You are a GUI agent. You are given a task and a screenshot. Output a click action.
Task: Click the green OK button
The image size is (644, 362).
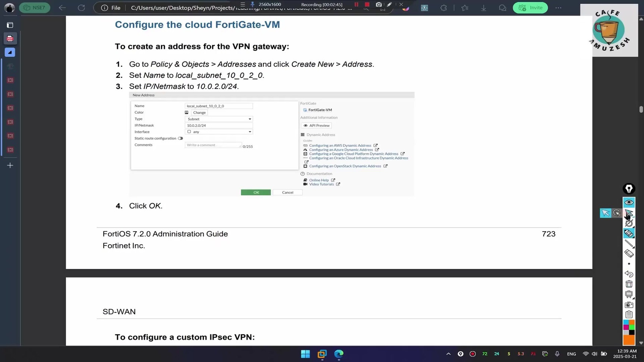point(256,193)
